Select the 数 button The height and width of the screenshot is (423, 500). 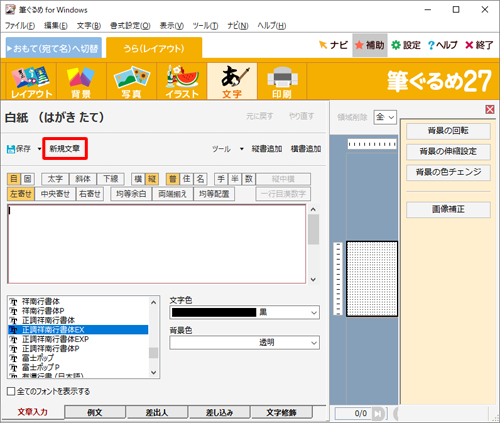pos(249,179)
